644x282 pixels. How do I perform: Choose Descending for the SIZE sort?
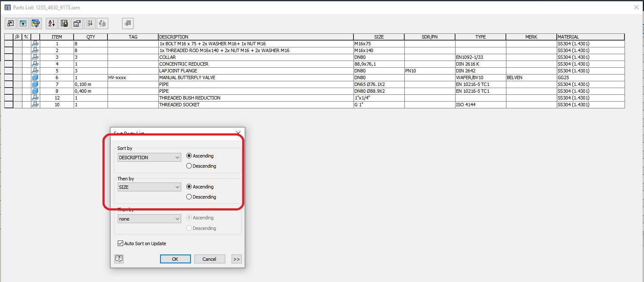(189, 197)
